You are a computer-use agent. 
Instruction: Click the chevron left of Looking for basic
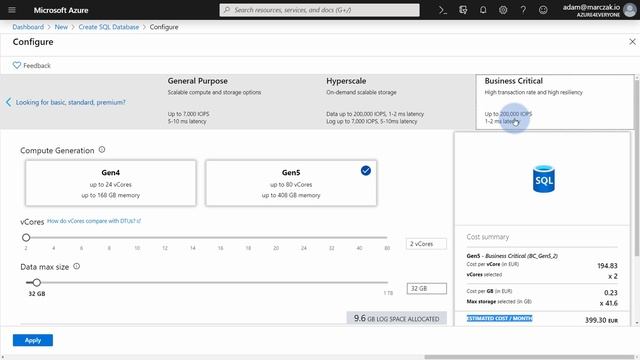[9, 102]
